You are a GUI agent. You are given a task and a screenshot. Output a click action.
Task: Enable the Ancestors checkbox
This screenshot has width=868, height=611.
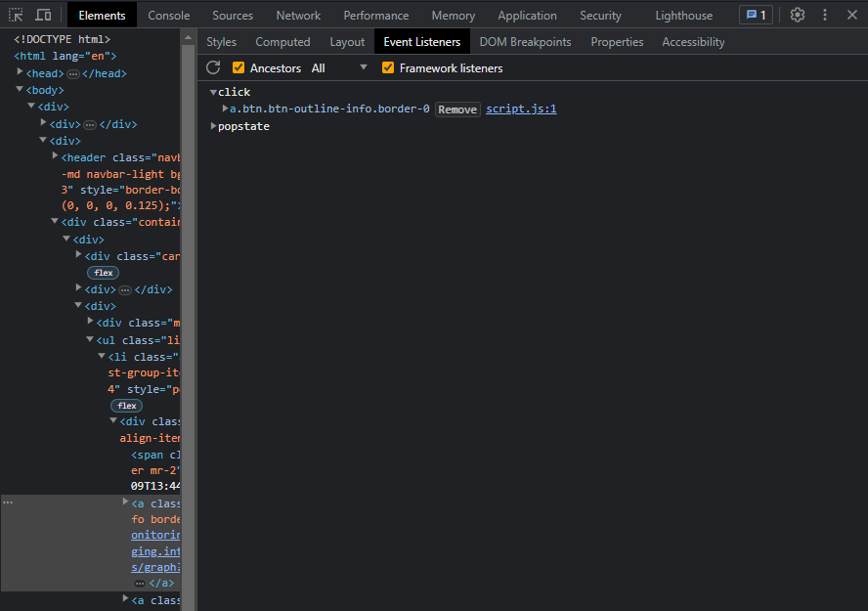[x=238, y=67]
